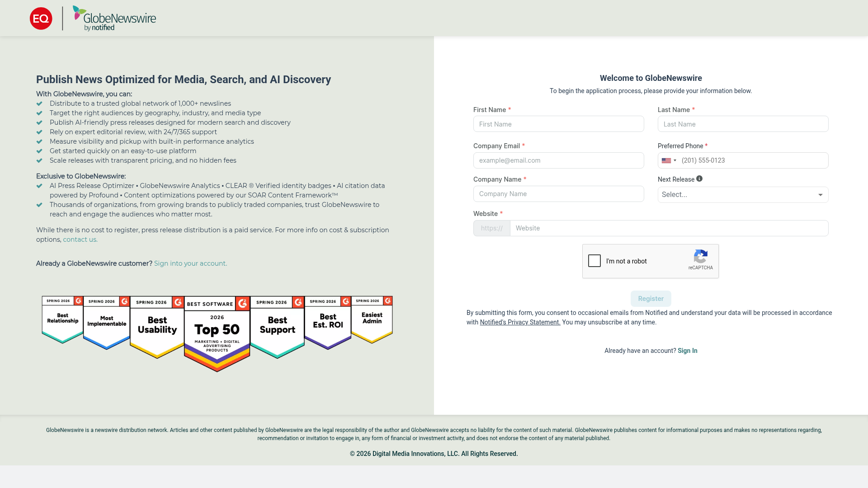Open Notified's Privacy Statement link
The image size is (868, 488).
[x=520, y=322]
